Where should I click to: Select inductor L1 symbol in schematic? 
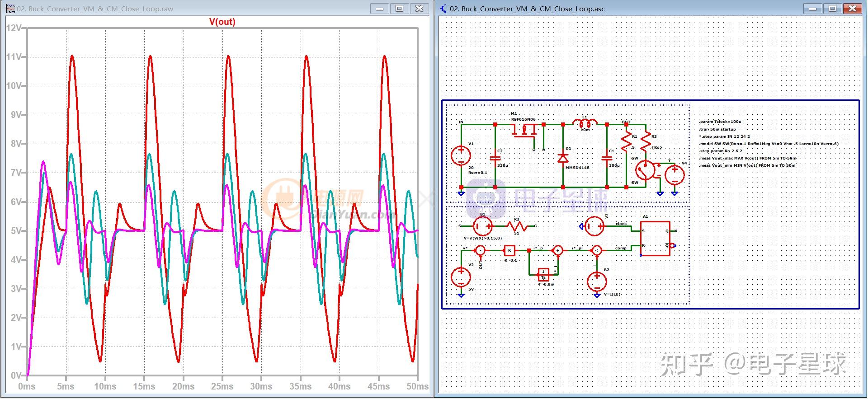(585, 122)
